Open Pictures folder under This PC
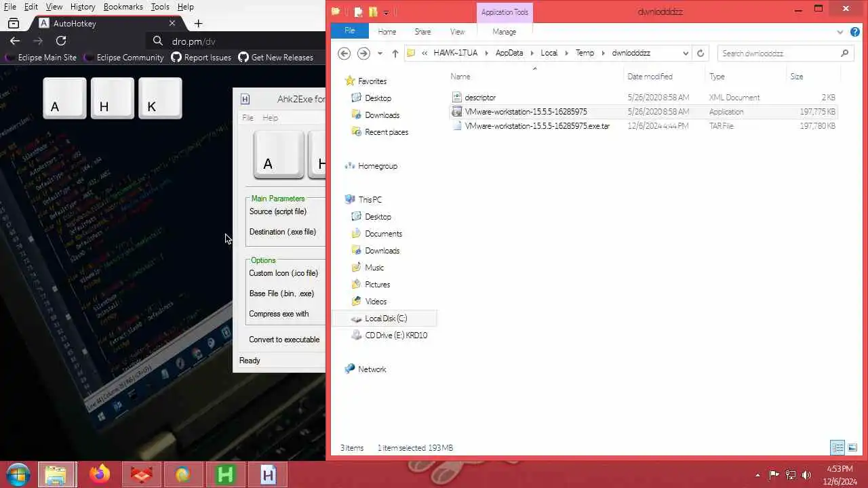 pyautogui.click(x=377, y=285)
